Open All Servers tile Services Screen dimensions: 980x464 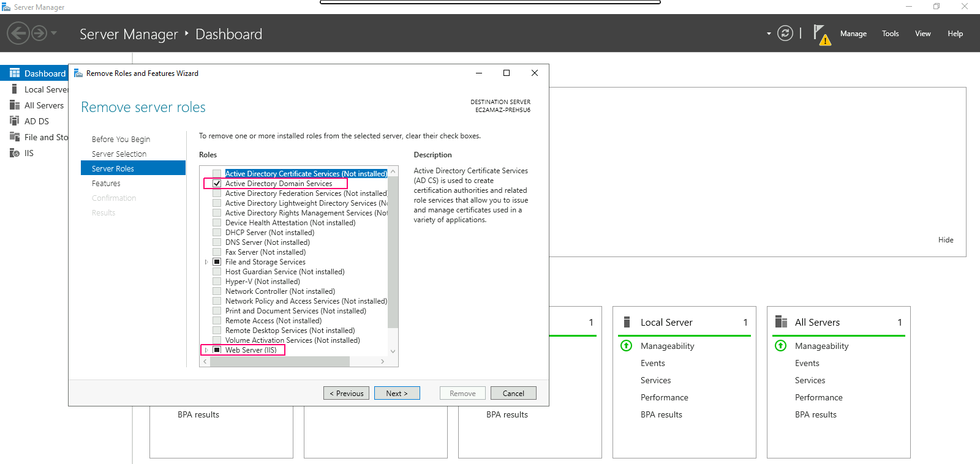point(810,380)
